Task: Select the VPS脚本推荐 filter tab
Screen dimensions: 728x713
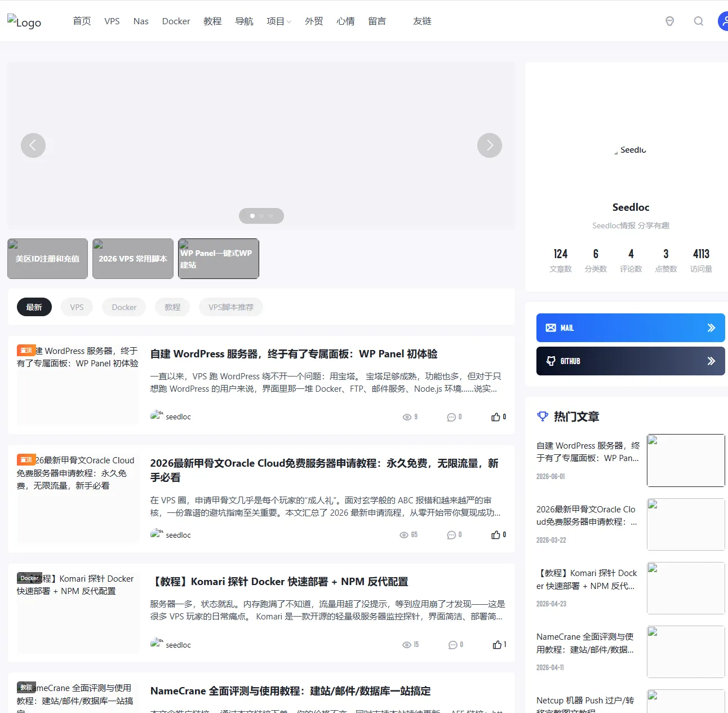Action: (x=231, y=307)
